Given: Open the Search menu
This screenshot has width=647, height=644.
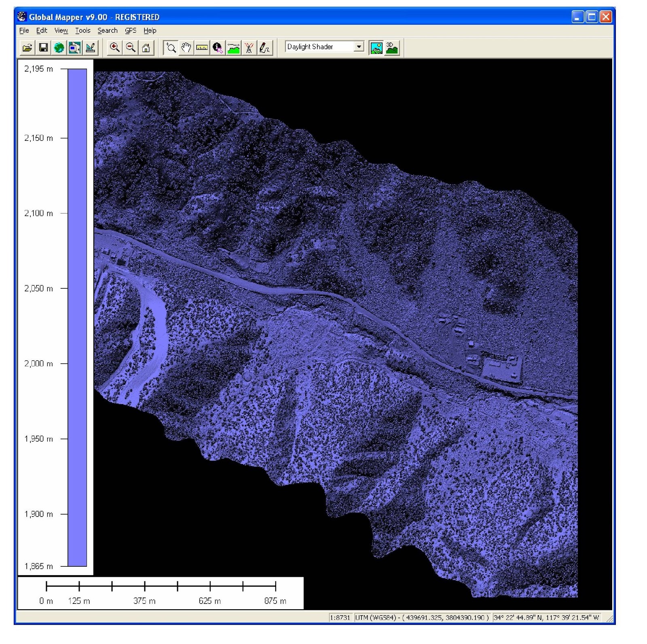Looking at the screenshot, I should coord(107,30).
